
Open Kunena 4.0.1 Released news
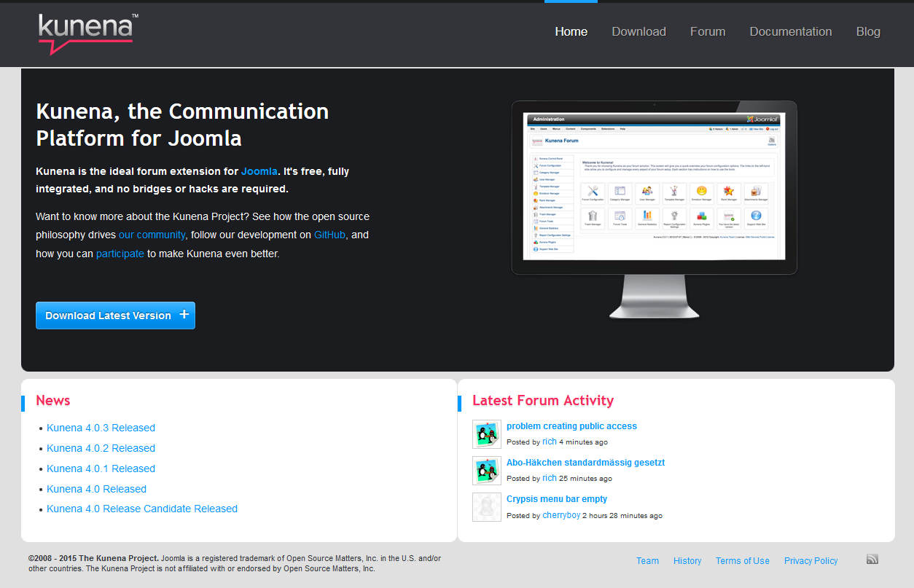pos(101,469)
